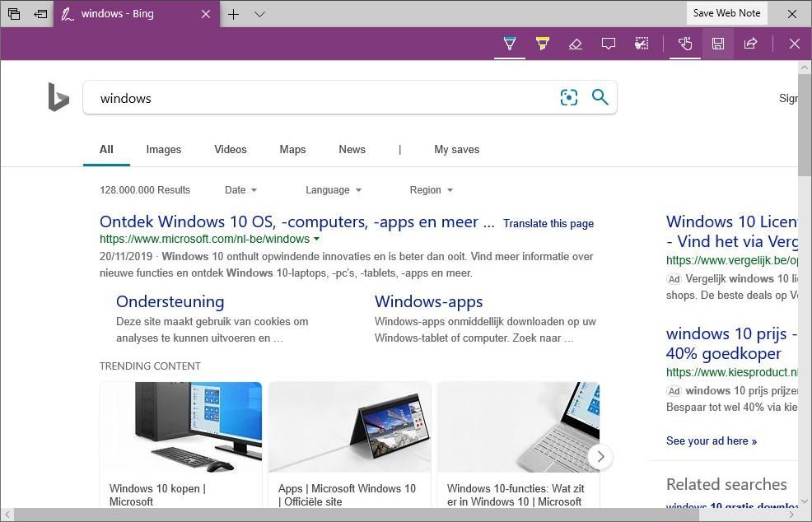Open the kiesproduct.nl ad URL
The height and width of the screenshot is (522, 812).
[x=732, y=372]
